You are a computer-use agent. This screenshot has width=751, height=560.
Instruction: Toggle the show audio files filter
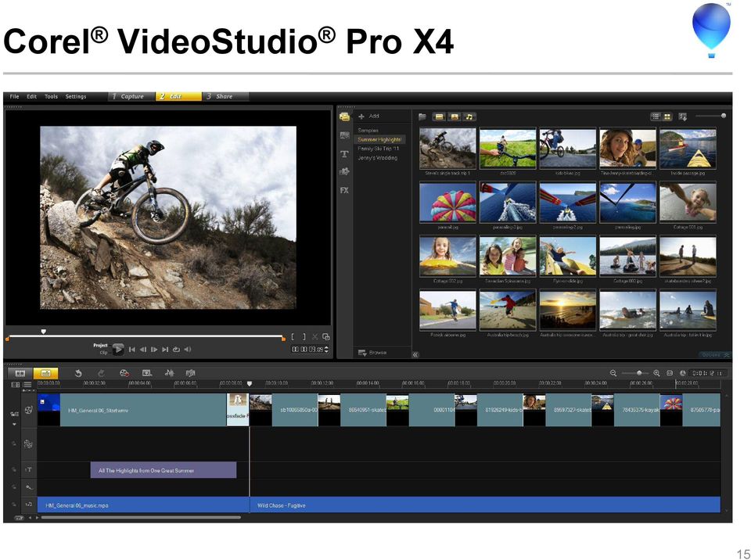pyautogui.click(x=469, y=117)
